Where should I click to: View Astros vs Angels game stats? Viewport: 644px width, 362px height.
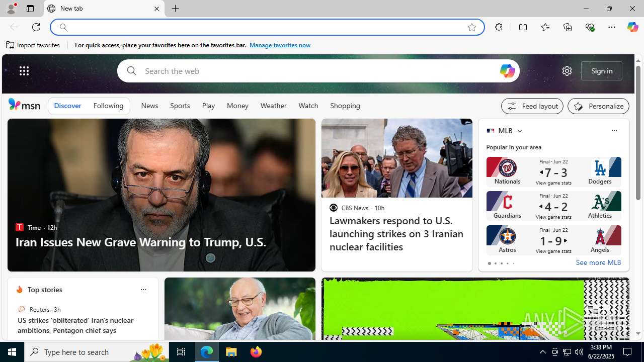pos(553,251)
